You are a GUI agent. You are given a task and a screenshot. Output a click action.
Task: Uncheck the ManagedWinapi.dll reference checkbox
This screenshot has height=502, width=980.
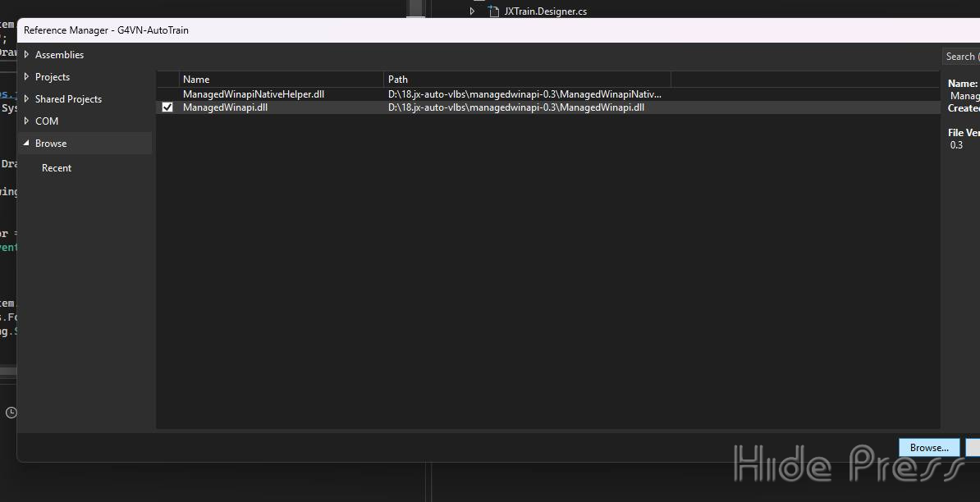pyautogui.click(x=167, y=107)
